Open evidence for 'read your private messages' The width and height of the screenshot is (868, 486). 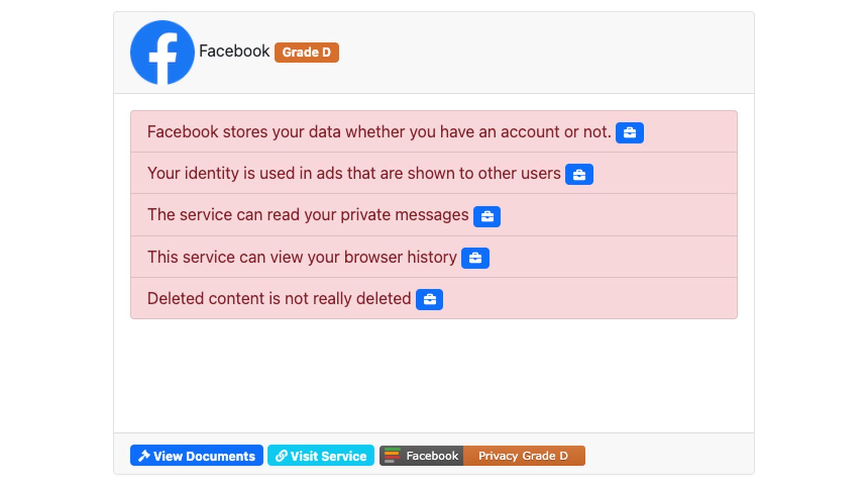(x=488, y=216)
